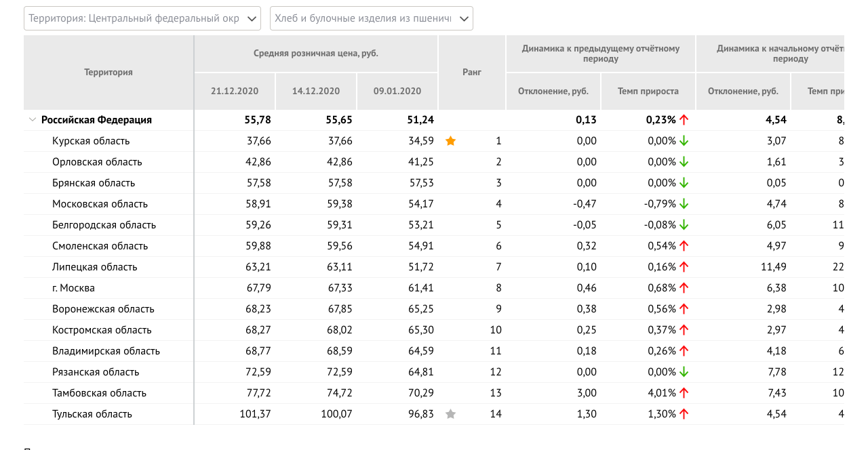
Task: Select the г. Москва row
Action: (434, 288)
